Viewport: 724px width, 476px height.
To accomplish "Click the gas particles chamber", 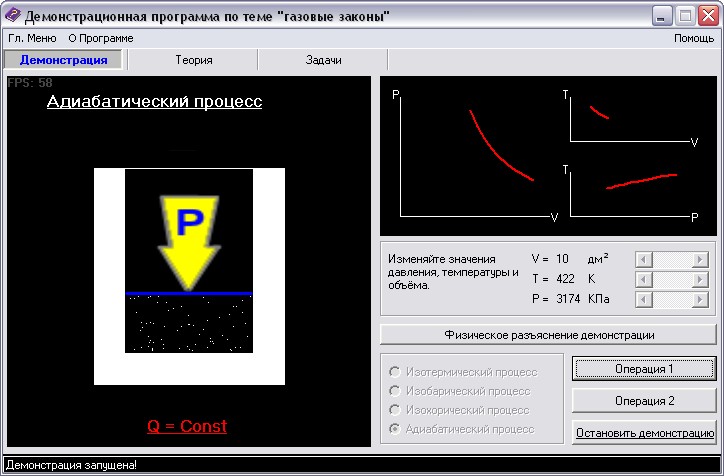I will (x=189, y=324).
